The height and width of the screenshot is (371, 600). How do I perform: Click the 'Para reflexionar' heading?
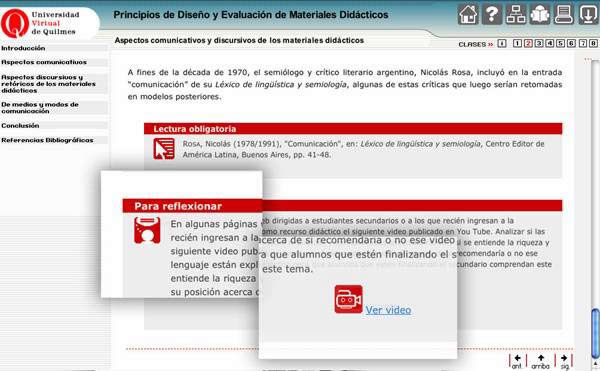point(178,206)
